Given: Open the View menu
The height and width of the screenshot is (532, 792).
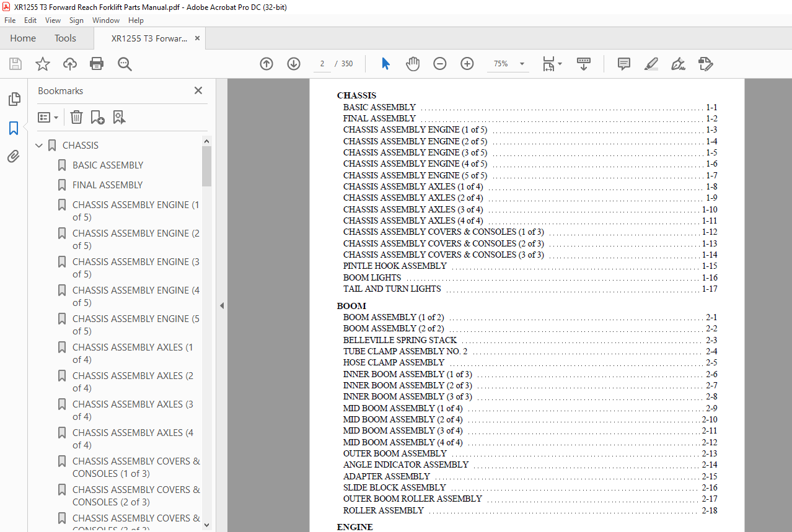Looking at the screenshot, I should (x=53, y=20).
